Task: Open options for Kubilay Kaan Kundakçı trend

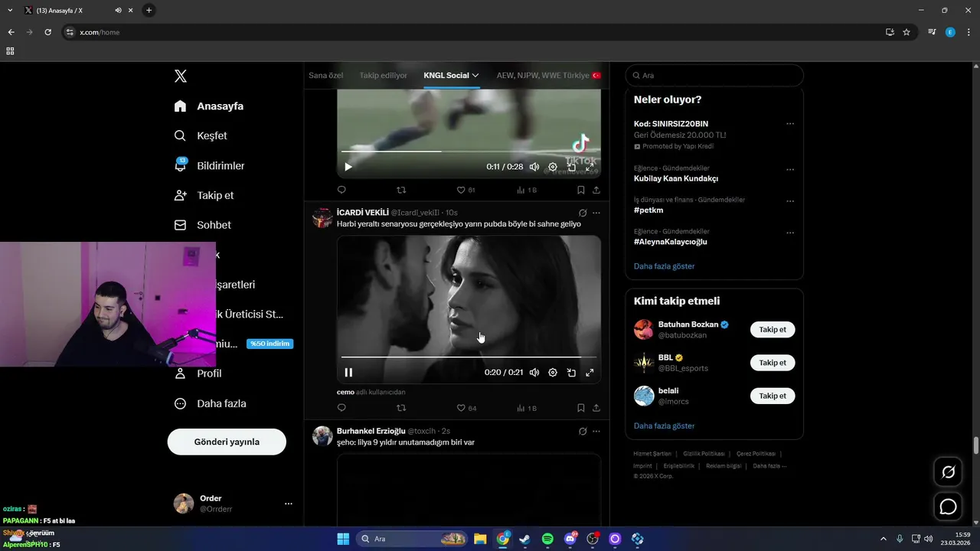Action: point(790,169)
